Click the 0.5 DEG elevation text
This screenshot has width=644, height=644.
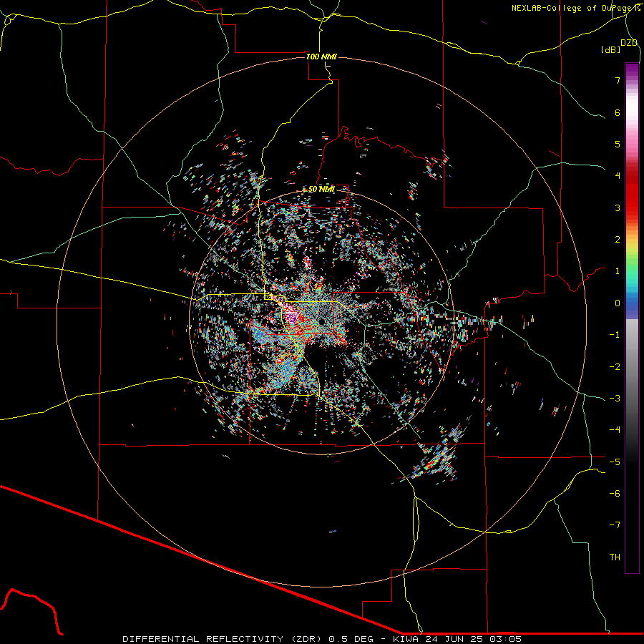351,639
